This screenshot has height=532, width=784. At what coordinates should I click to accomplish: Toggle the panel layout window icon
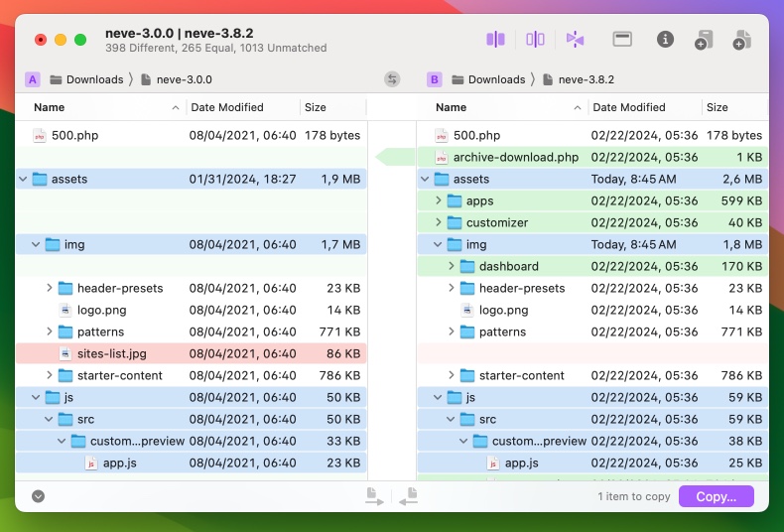point(622,39)
